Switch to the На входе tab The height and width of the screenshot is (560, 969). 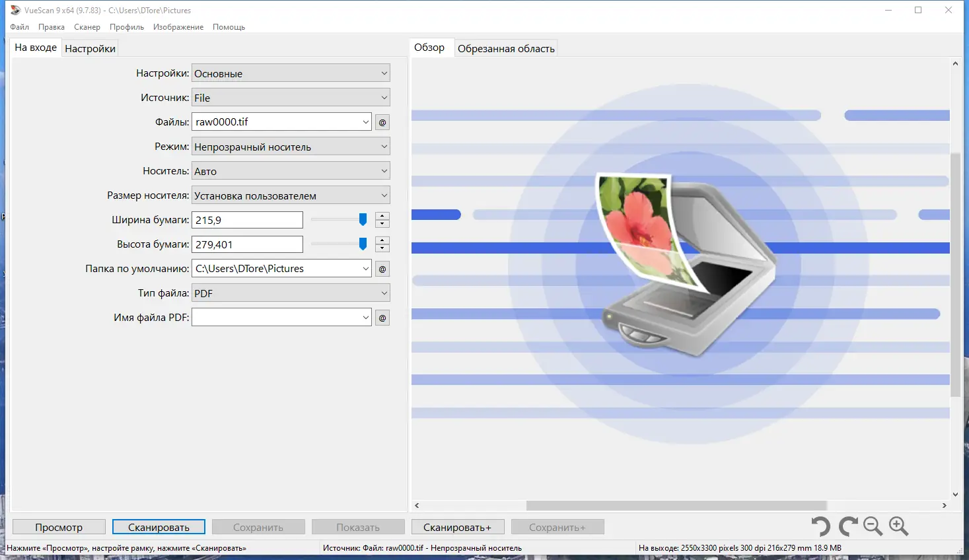pos(36,48)
